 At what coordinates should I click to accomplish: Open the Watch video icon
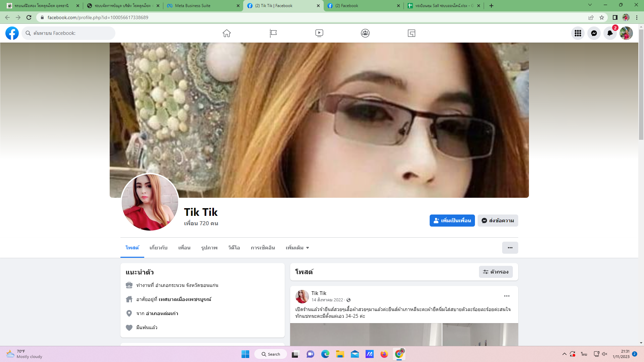coord(319,33)
